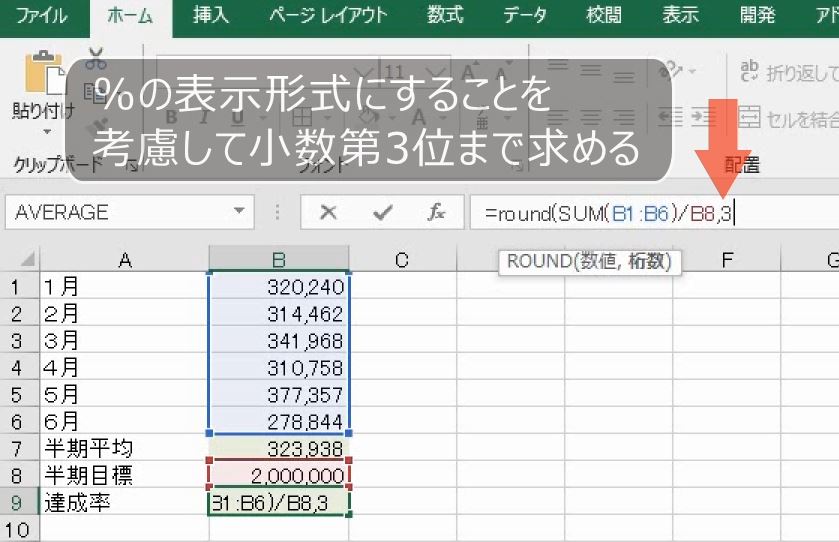Image resolution: width=839 pixels, height=542 pixels.
Task: Select column A header
Action: [x=125, y=260]
